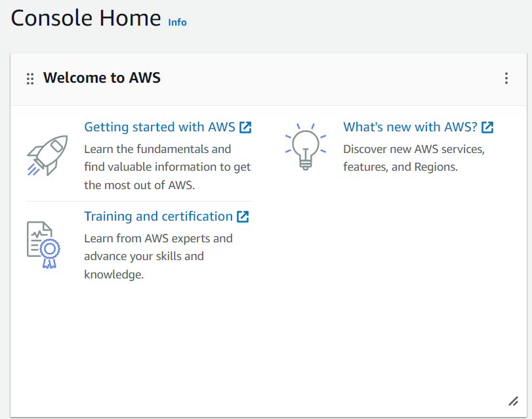Click the empty area below the lightbulb section
Image resolution: width=532 pixels, height=419 pixels.
coord(394,276)
